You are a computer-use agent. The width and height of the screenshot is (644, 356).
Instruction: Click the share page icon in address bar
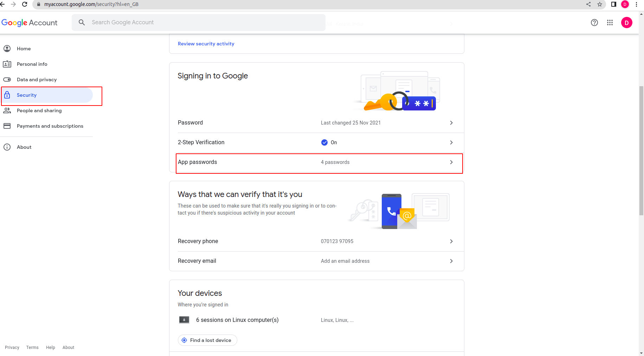click(x=588, y=4)
